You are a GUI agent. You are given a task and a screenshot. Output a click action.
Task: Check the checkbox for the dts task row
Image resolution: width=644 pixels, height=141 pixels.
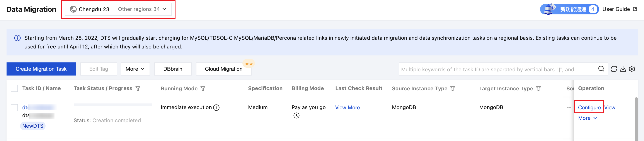coord(15,108)
